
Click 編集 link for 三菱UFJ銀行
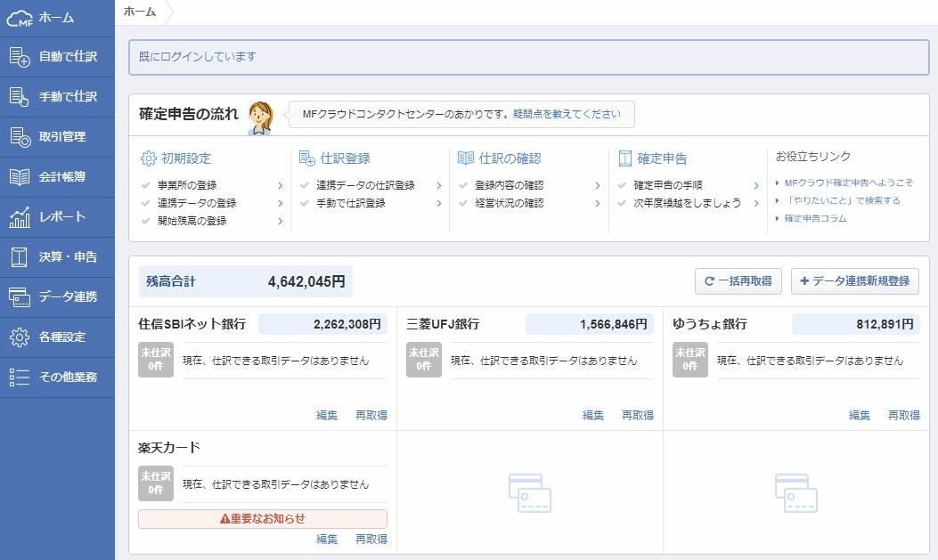pyautogui.click(x=593, y=416)
